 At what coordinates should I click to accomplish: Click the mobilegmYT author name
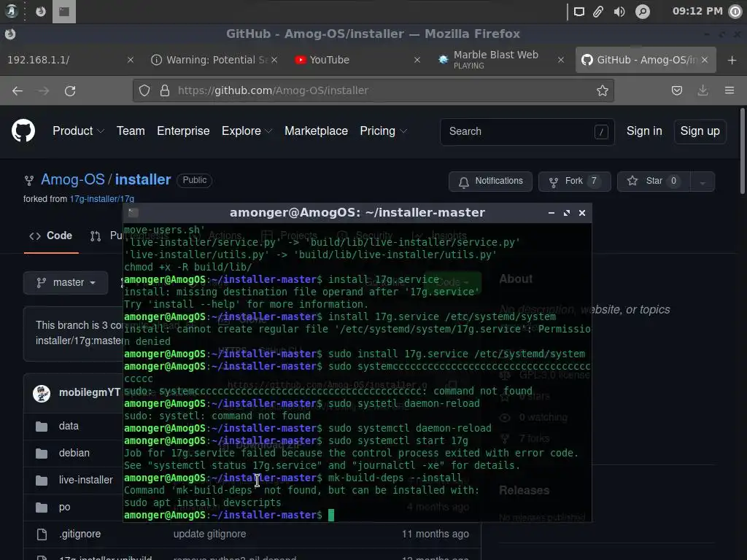(89, 393)
